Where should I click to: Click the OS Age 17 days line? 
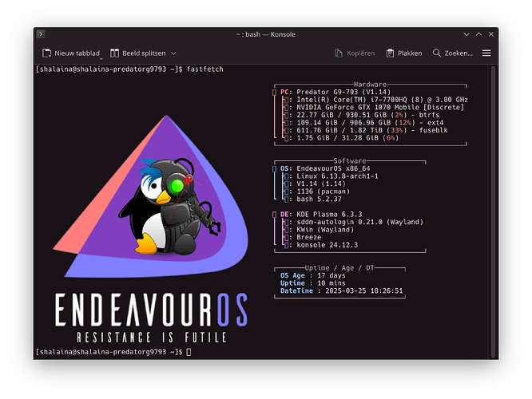[312, 275]
